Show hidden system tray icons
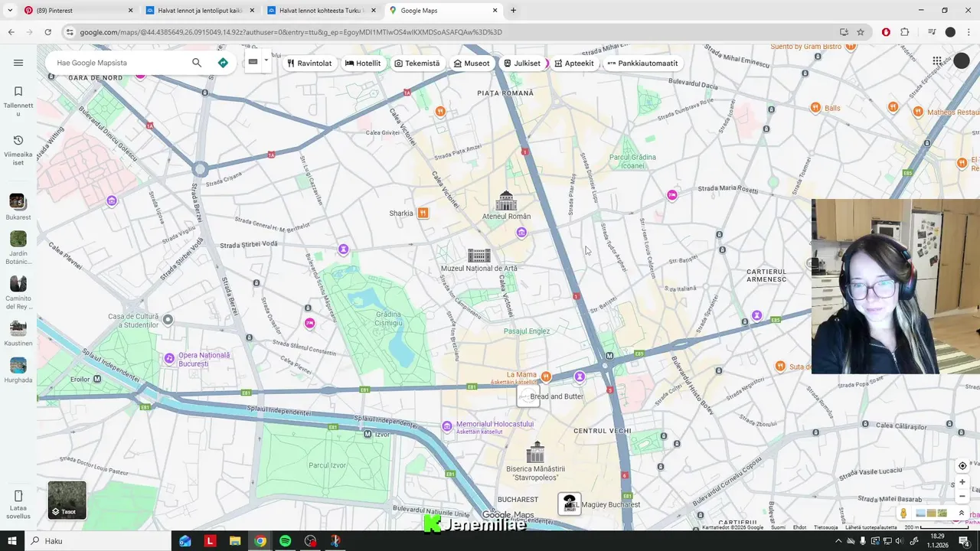980x551 pixels. pyautogui.click(x=838, y=541)
